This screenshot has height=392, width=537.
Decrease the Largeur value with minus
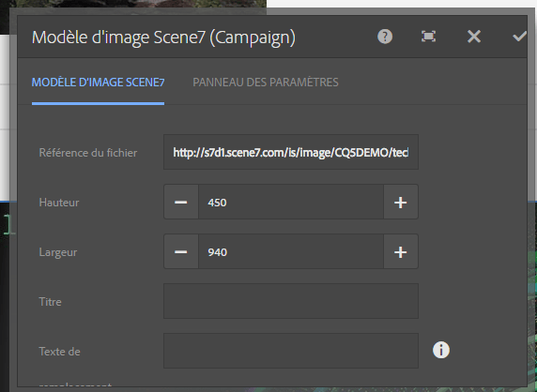pyautogui.click(x=181, y=252)
